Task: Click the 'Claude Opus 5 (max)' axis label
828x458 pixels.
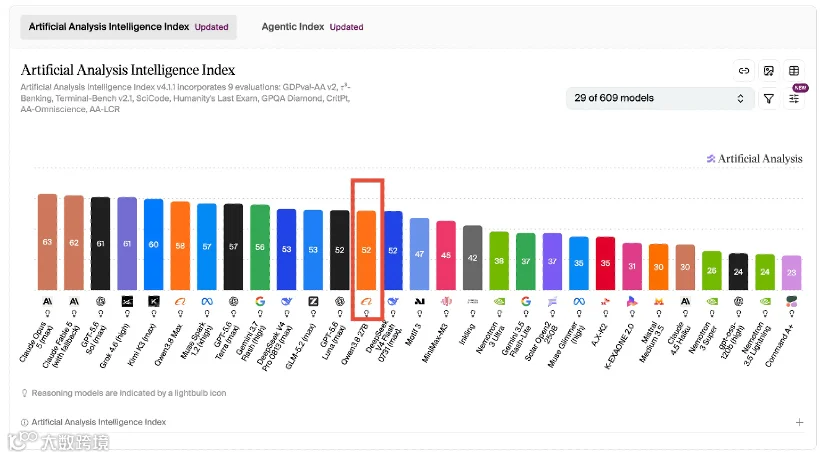Action: click(36, 342)
